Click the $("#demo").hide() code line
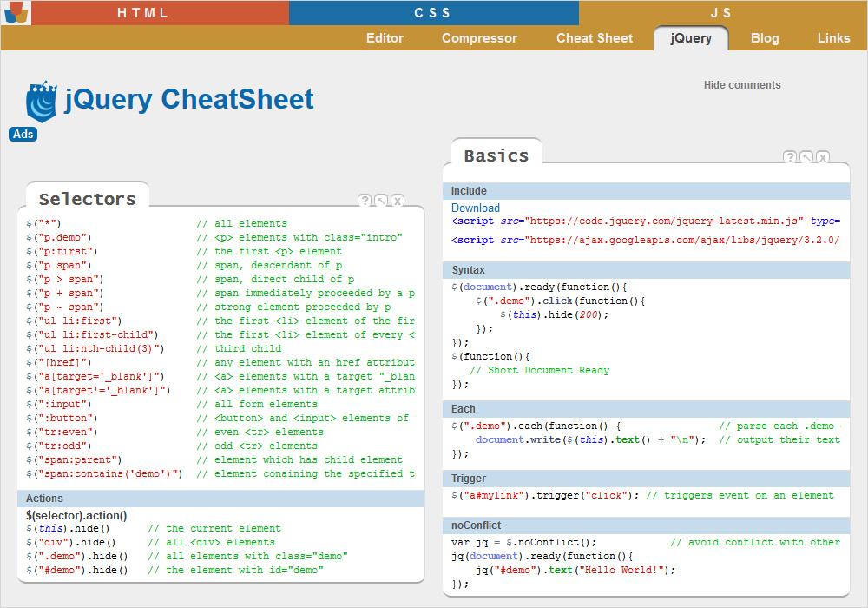 pyautogui.click(x=175, y=570)
